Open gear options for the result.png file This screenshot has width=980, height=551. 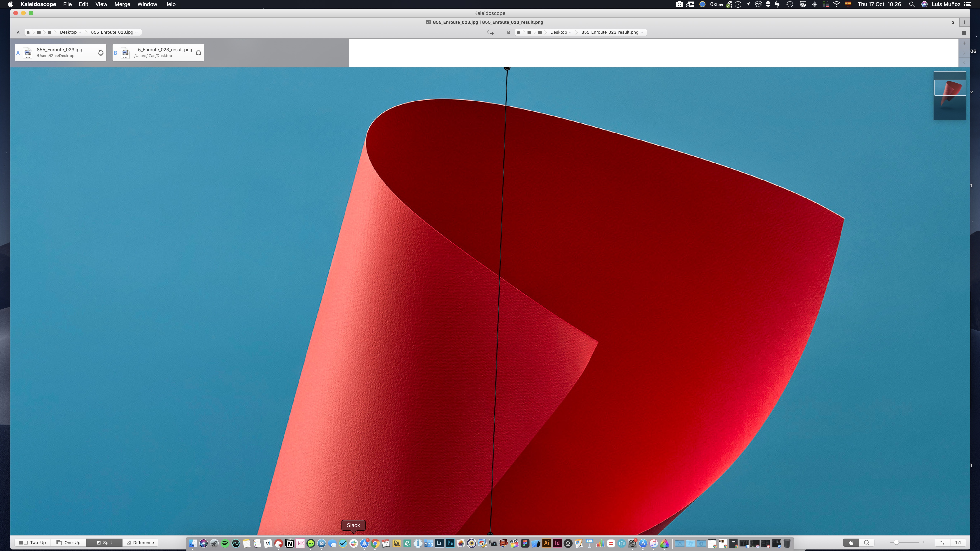pos(198,53)
